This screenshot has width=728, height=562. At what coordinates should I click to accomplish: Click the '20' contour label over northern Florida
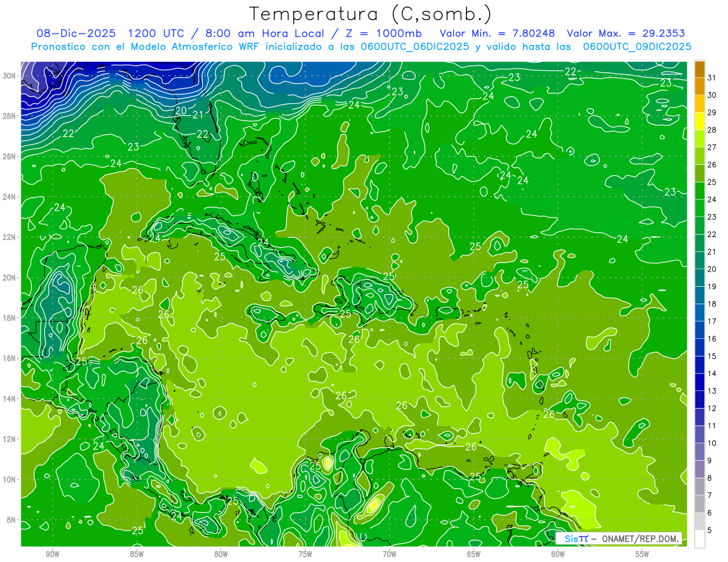pyautogui.click(x=181, y=111)
